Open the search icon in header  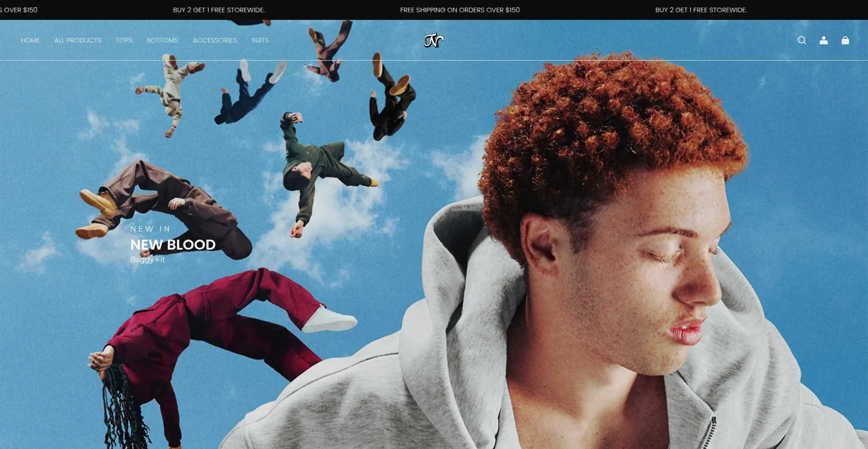[802, 40]
